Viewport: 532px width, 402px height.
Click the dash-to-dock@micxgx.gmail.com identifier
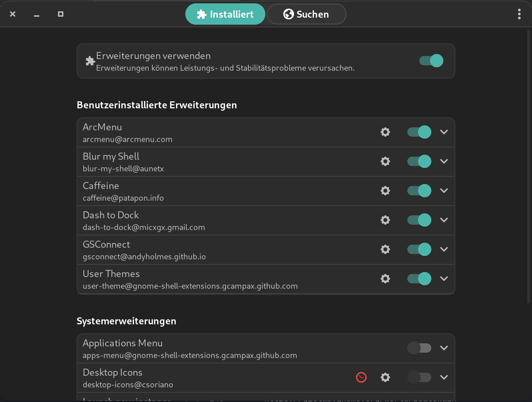144,227
